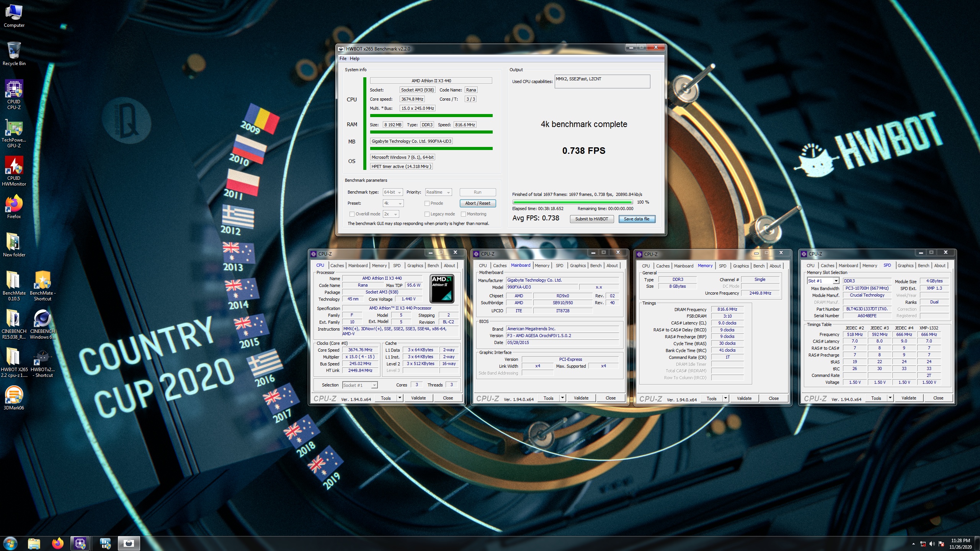Screen dimensions: 980x551
Task: Open HWBOT X265 2.2 cpu-z folder icon
Action: click(x=14, y=362)
